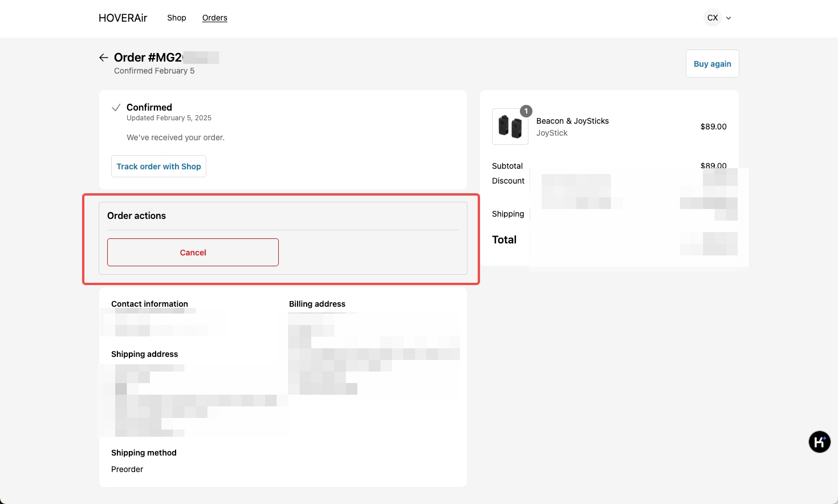The image size is (838, 504).
Task: Click Track order with Shop
Action: [x=158, y=166]
